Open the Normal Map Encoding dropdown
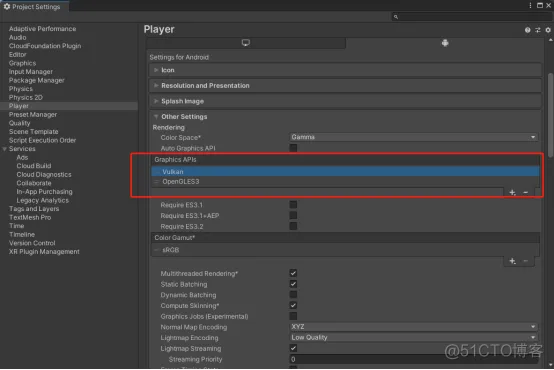The width and height of the screenshot is (554, 370). 414,327
